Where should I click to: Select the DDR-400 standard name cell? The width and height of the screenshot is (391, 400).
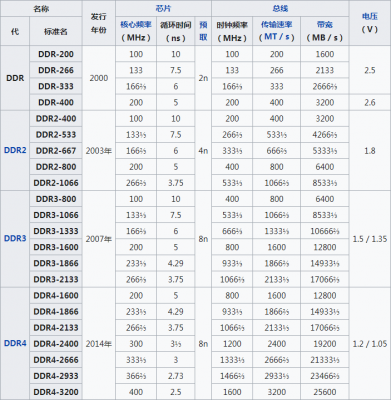pyautogui.click(x=56, y=102)
